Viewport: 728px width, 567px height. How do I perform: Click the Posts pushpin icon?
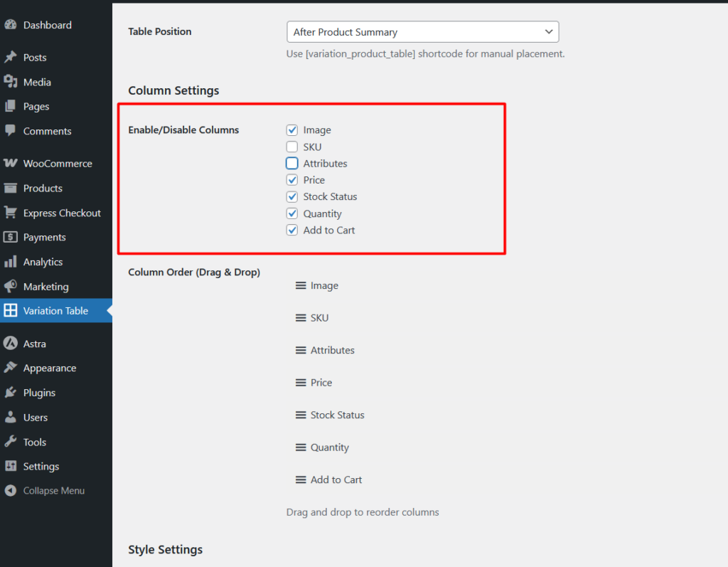pos(10,58)
